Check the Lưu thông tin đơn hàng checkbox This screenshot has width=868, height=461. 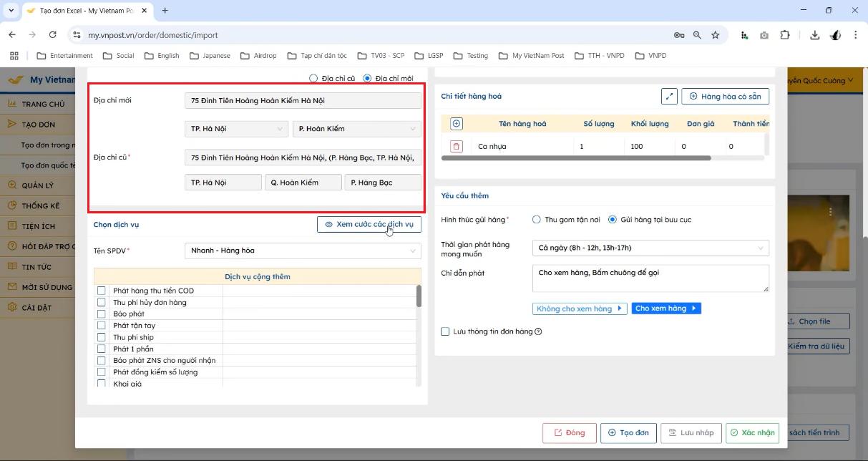click(445, 331)
